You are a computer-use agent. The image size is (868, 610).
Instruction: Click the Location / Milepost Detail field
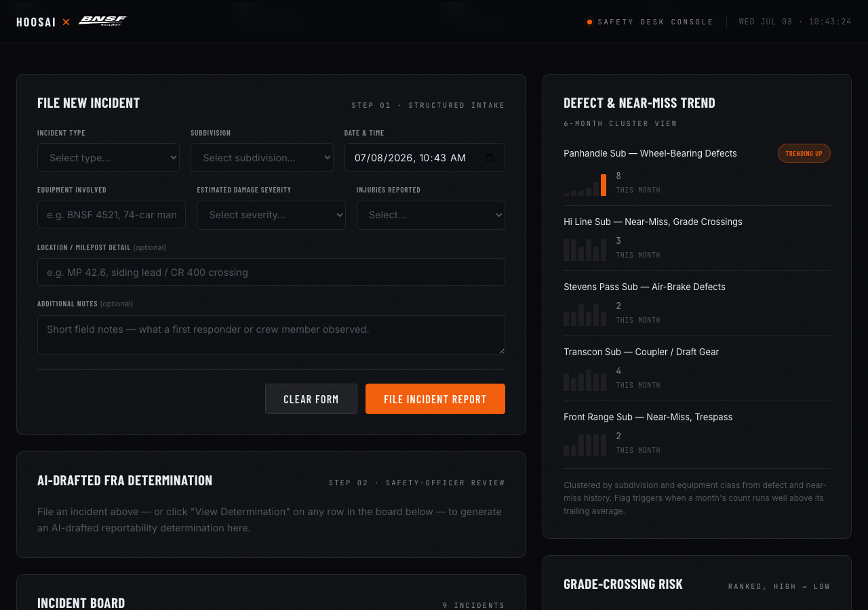pyautogui.click(x=271, y=272)
